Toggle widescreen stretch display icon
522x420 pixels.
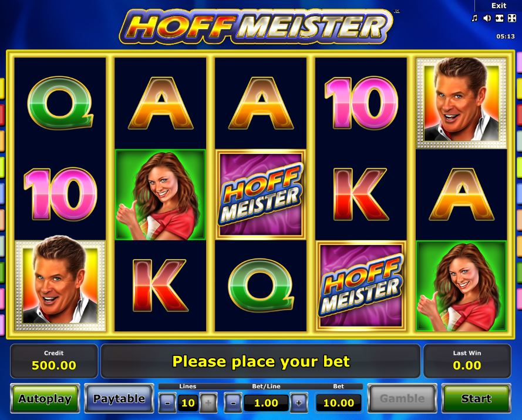499,18
